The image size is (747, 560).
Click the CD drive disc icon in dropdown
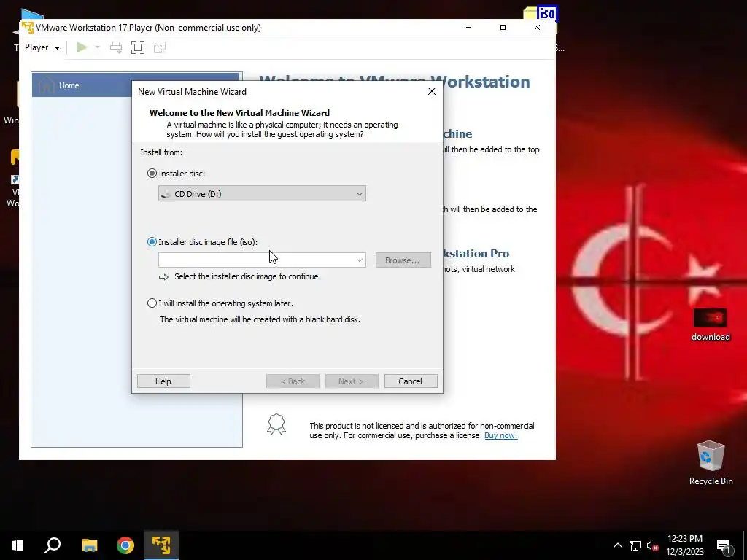point(166,194)
